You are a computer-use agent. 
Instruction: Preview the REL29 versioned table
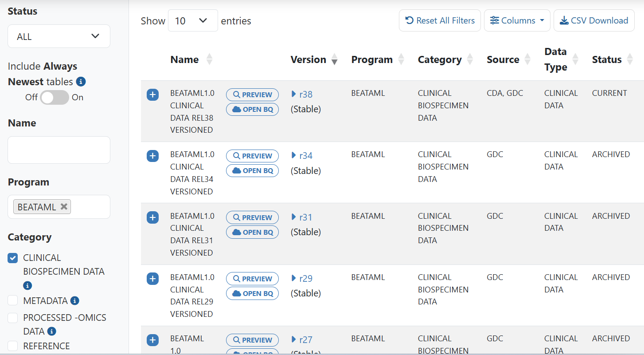(x=252, y=279)
